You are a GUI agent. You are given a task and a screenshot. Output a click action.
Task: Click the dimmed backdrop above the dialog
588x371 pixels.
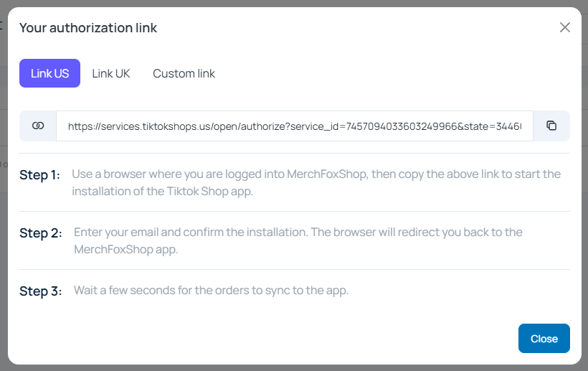(294, 3)
